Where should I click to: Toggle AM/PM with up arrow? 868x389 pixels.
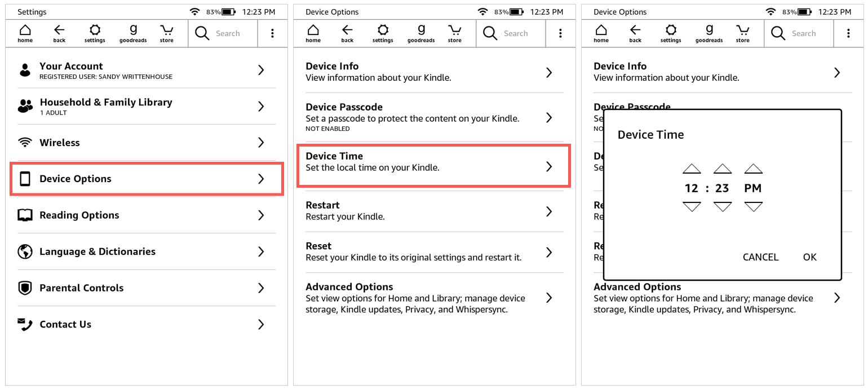pos(754,169)
